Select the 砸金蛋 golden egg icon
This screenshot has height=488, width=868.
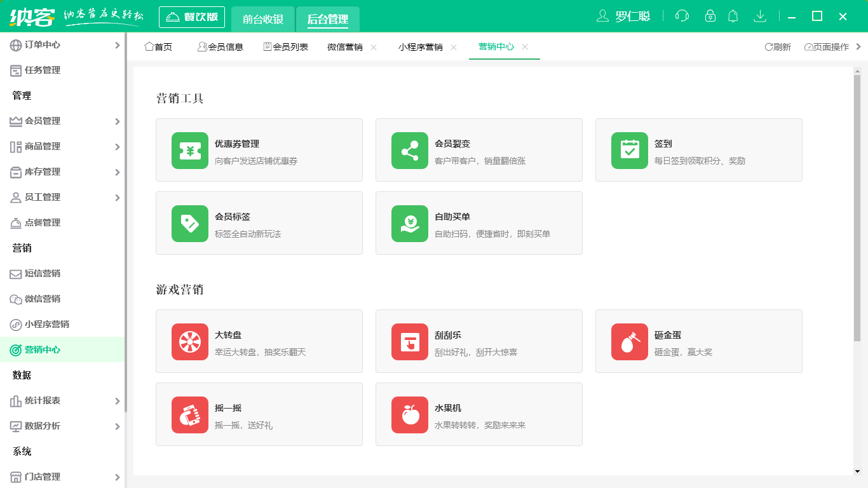coord(629,341)
